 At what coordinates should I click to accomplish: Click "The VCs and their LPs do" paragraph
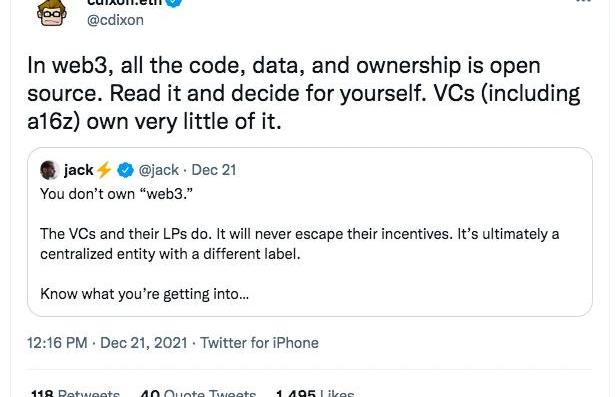click(x=299, y=244)
